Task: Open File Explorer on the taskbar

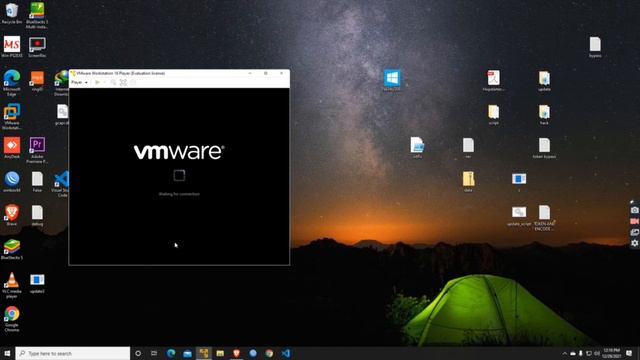Action: pos(220,353)
